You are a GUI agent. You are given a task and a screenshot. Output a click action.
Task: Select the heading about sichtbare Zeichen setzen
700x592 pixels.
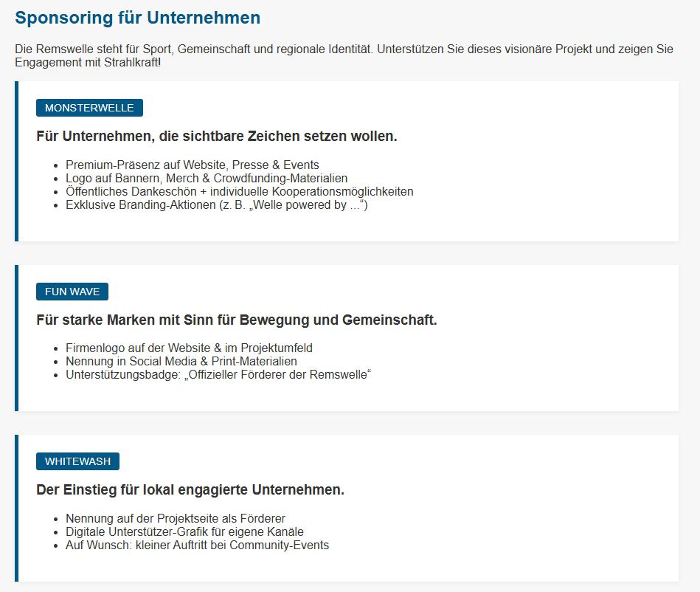click(217, 136)
